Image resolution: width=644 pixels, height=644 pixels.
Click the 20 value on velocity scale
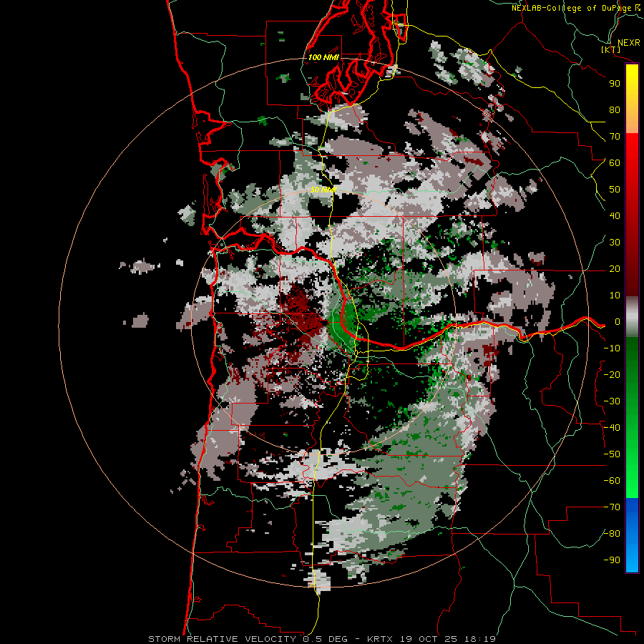tap(615, 269)
